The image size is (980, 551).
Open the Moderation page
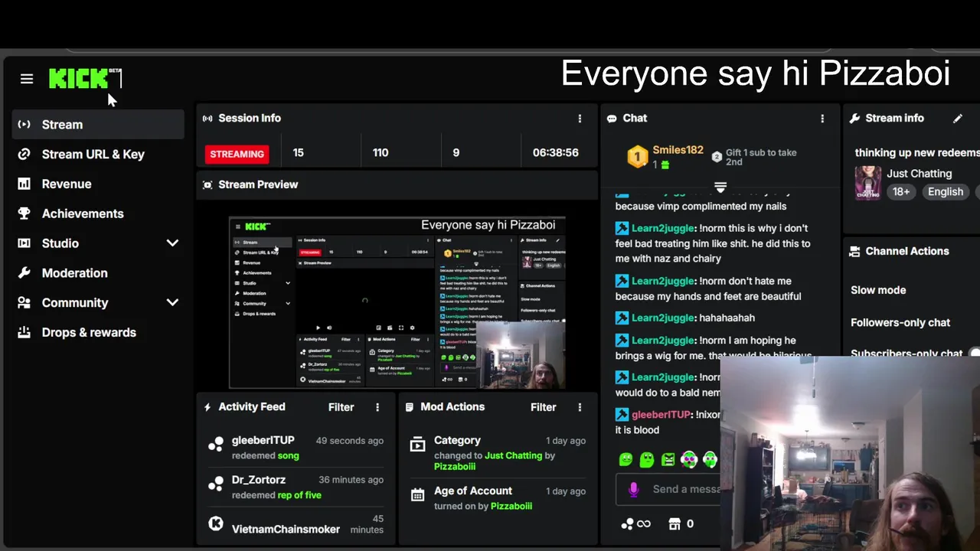(98, 273)
